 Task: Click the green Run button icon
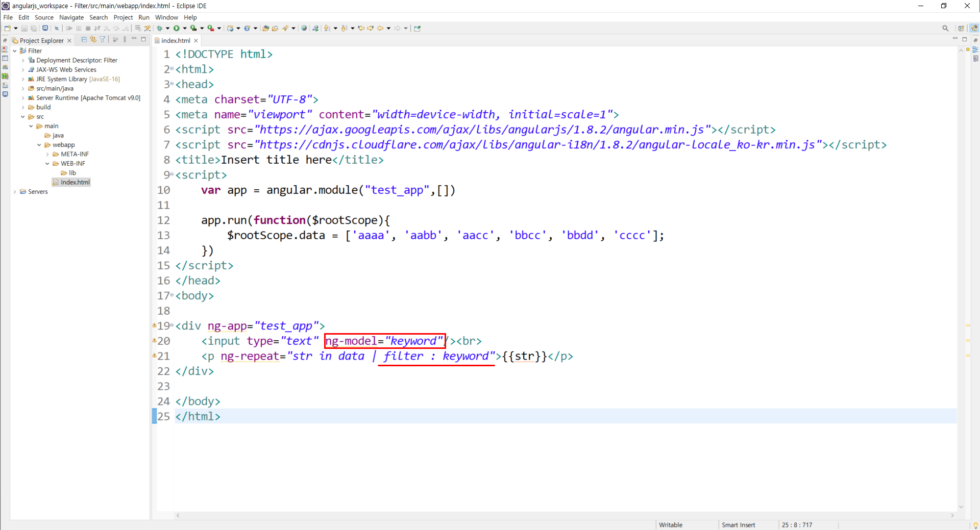pos(177,28)
